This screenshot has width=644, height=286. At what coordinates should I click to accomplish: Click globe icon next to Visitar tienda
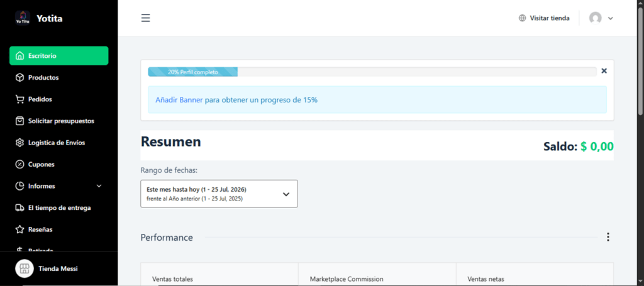point(522,18)
